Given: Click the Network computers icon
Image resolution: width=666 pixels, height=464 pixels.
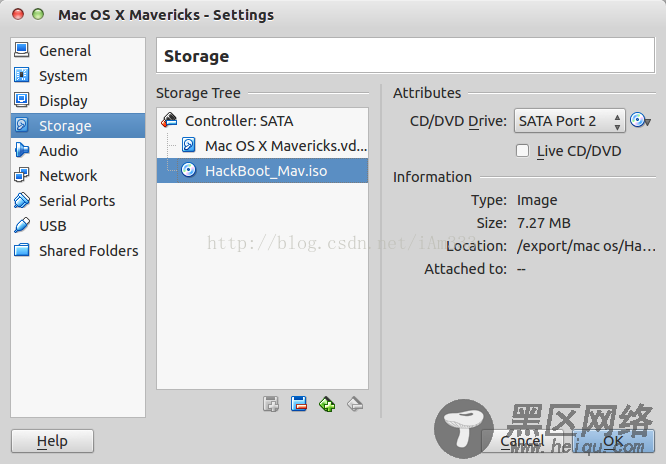Looking at the screenshot, I should pyautogui.click(x=22, y=175).
